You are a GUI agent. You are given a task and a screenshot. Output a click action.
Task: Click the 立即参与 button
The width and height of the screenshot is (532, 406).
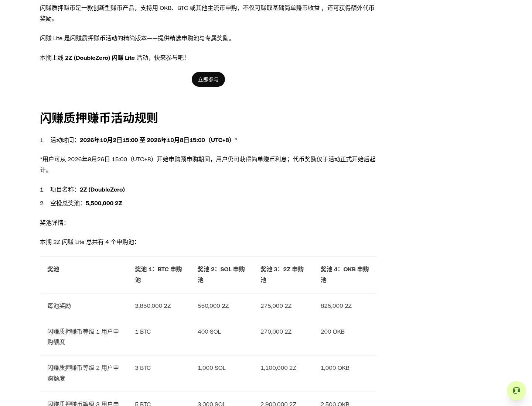208,79
